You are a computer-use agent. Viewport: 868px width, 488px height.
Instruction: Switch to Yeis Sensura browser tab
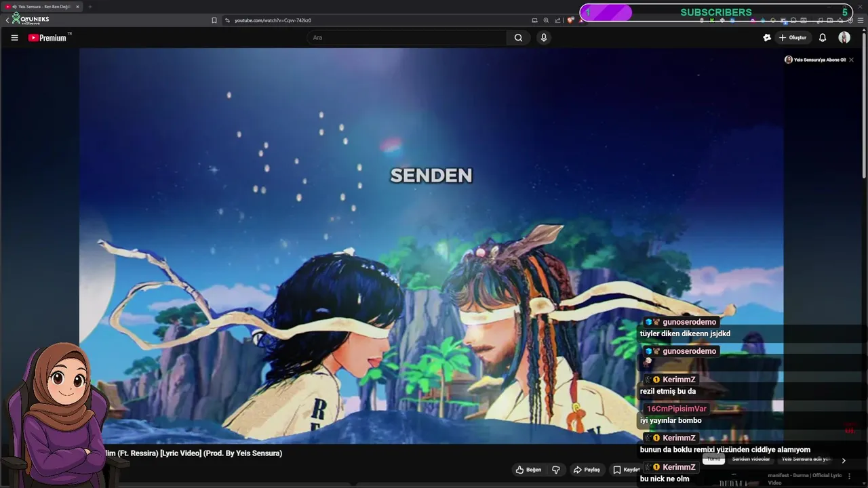click(42, 7)
